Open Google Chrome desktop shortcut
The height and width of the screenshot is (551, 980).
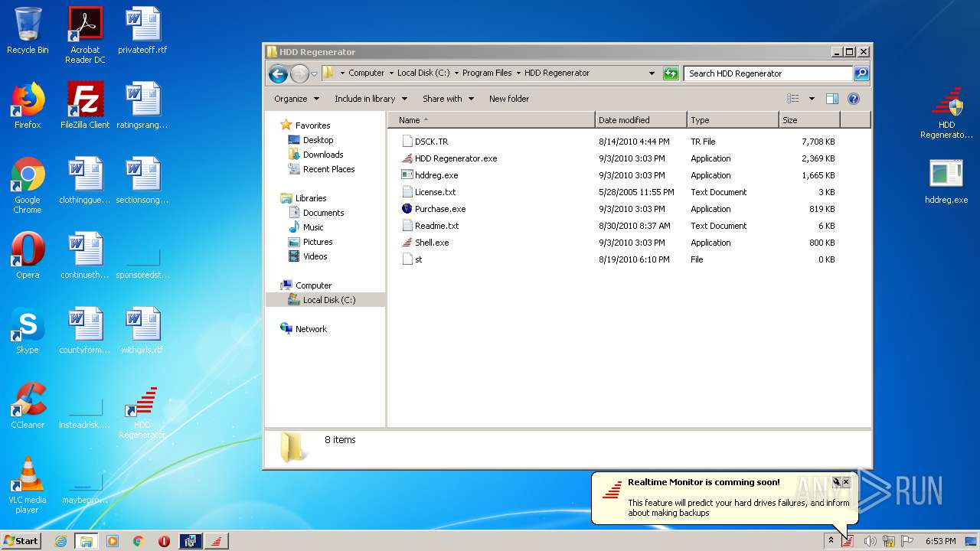click(28, 185)
